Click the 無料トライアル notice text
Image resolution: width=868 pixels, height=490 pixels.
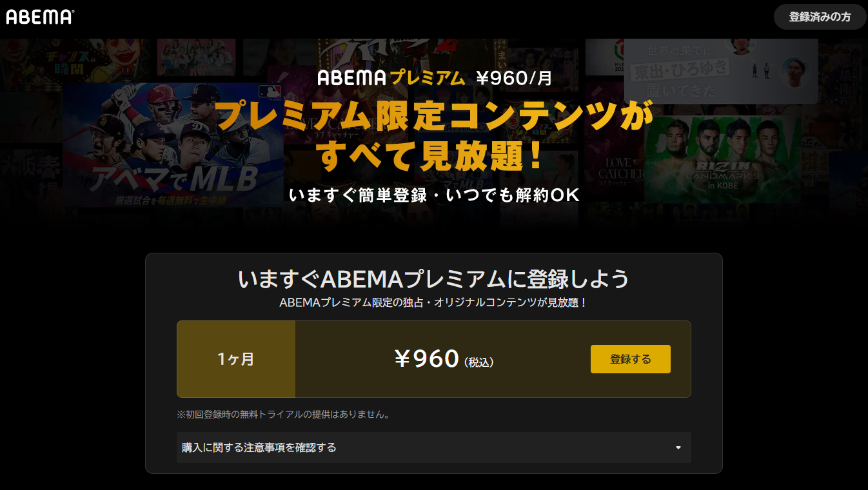283,414
